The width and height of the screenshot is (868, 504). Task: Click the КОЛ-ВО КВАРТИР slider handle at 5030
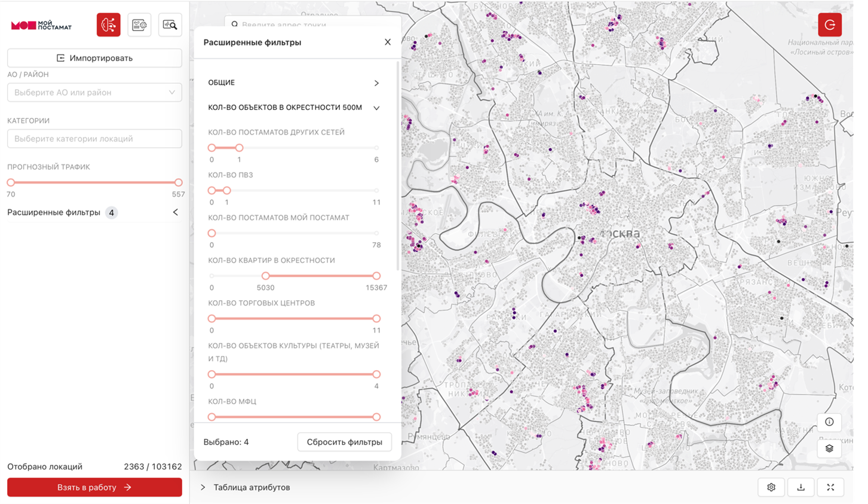point(265,276)
